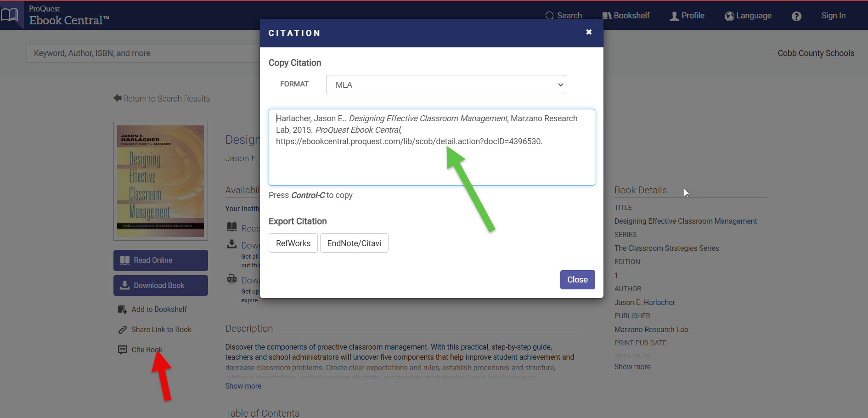Viewport: 868px width, 418px height.
Task: Click the Cobb County Schools text
Action: [816, 53]
